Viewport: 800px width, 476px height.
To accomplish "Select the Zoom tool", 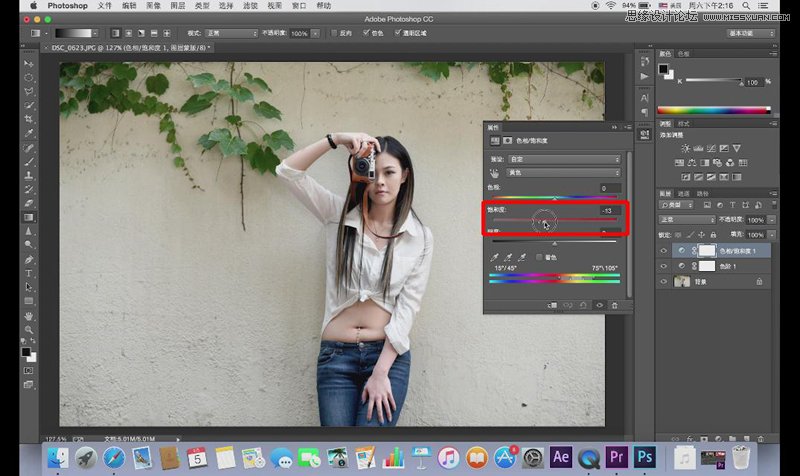I will [x=29, y=330].
